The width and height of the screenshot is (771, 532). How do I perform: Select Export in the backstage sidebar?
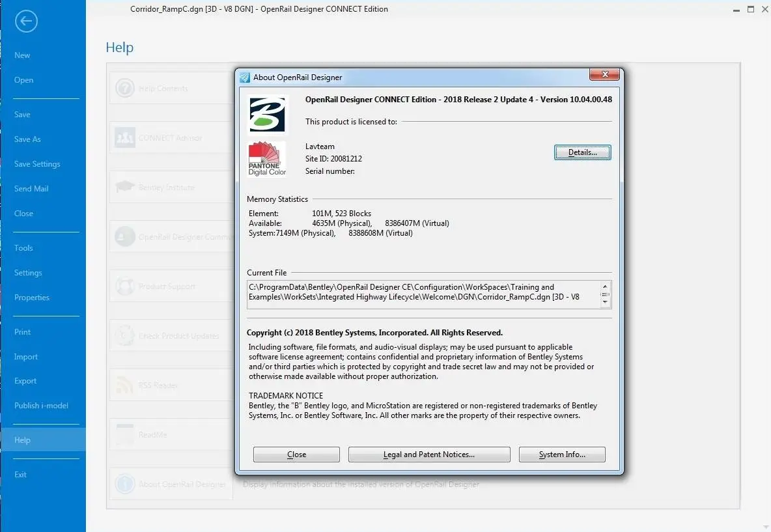pyautogui.click(x=25, y=381)
